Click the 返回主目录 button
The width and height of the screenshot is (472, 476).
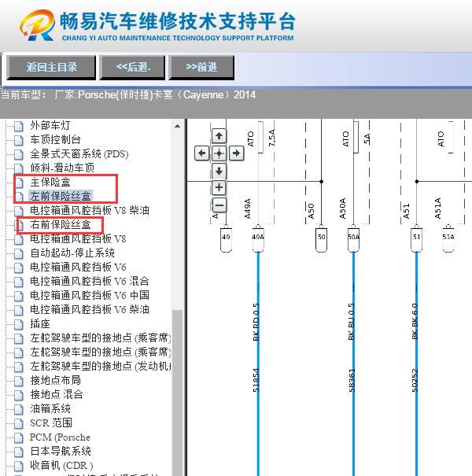51,68
